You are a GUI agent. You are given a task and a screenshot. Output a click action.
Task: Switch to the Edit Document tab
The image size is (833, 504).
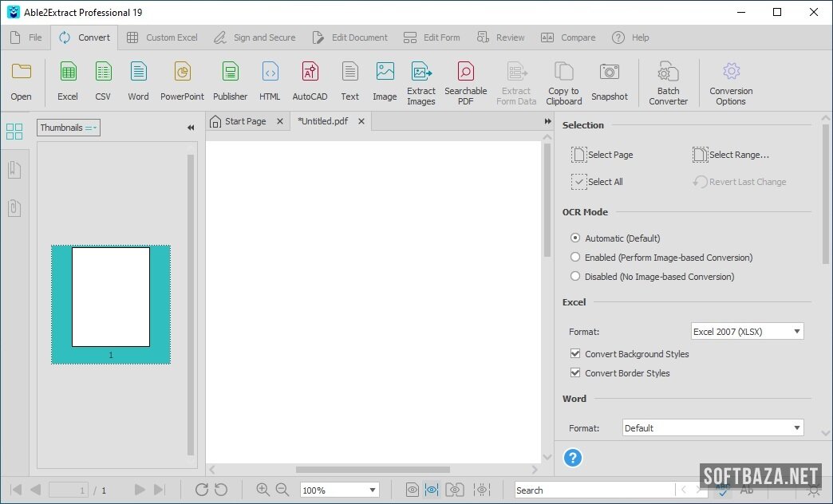coord(350,37)
